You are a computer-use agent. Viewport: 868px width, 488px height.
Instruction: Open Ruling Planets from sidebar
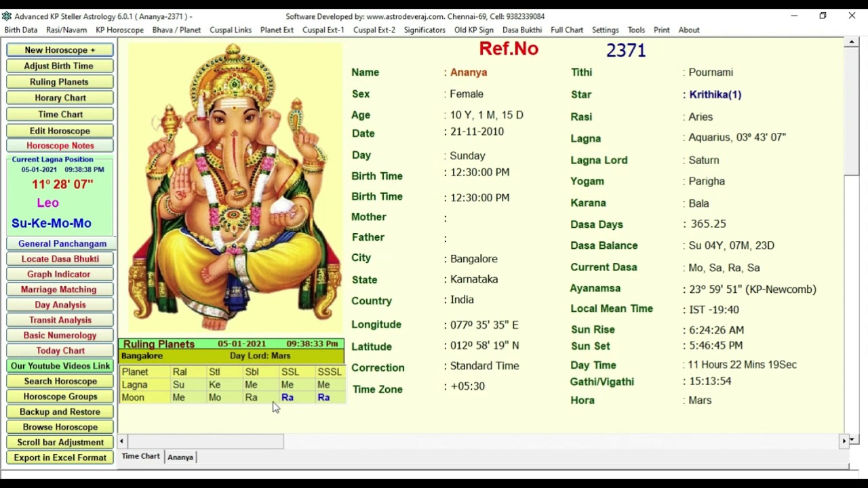[x=59, y=82]
